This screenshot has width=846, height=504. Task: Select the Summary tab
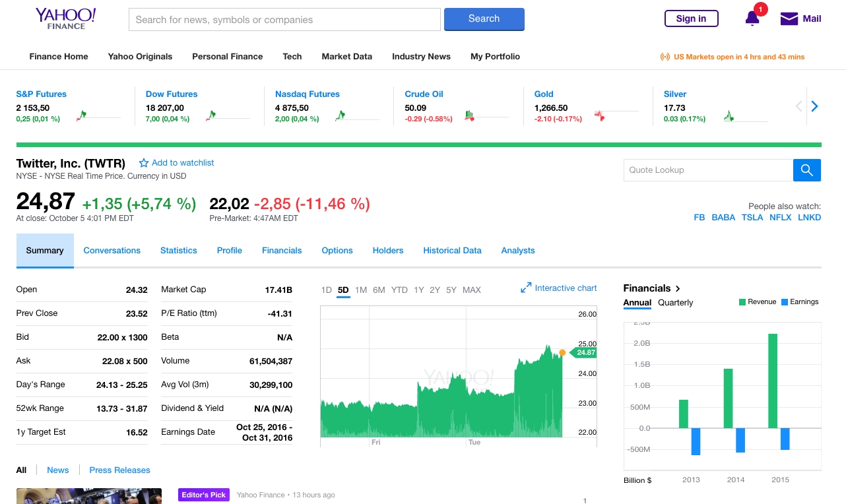point(45,251)
